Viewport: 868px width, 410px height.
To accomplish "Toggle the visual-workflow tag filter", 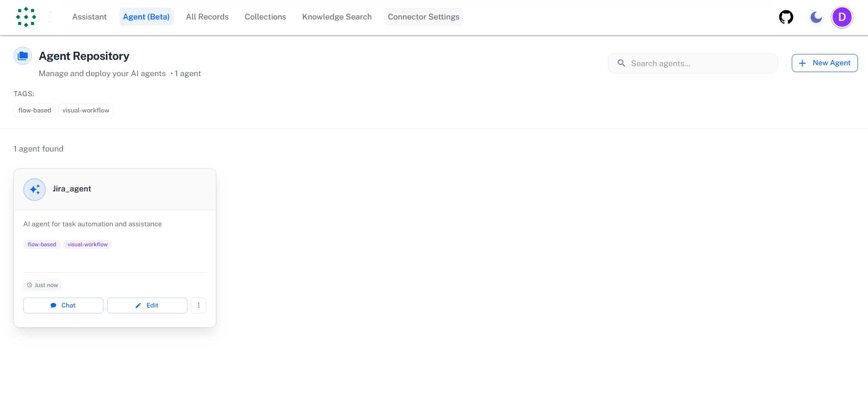I will pyautogui.click(x=85, y=110).
